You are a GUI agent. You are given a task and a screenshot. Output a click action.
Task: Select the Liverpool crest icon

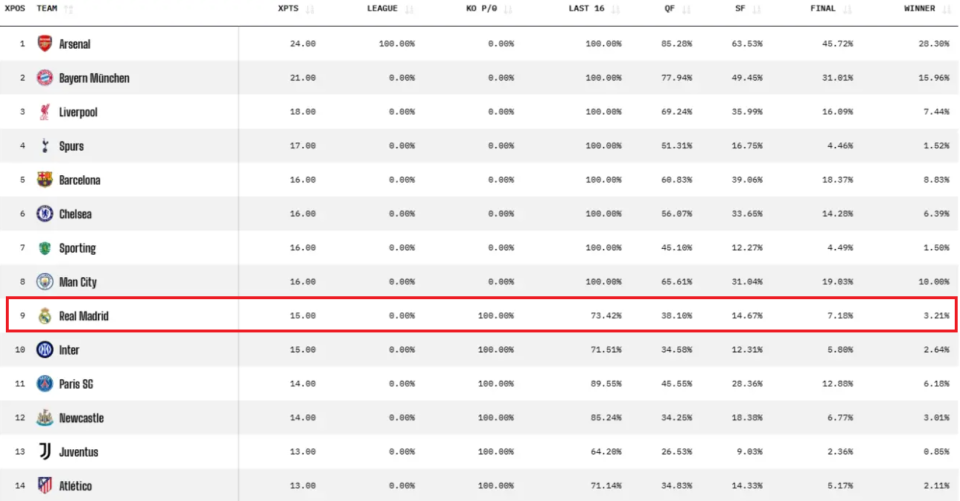(x=44, y=112)
